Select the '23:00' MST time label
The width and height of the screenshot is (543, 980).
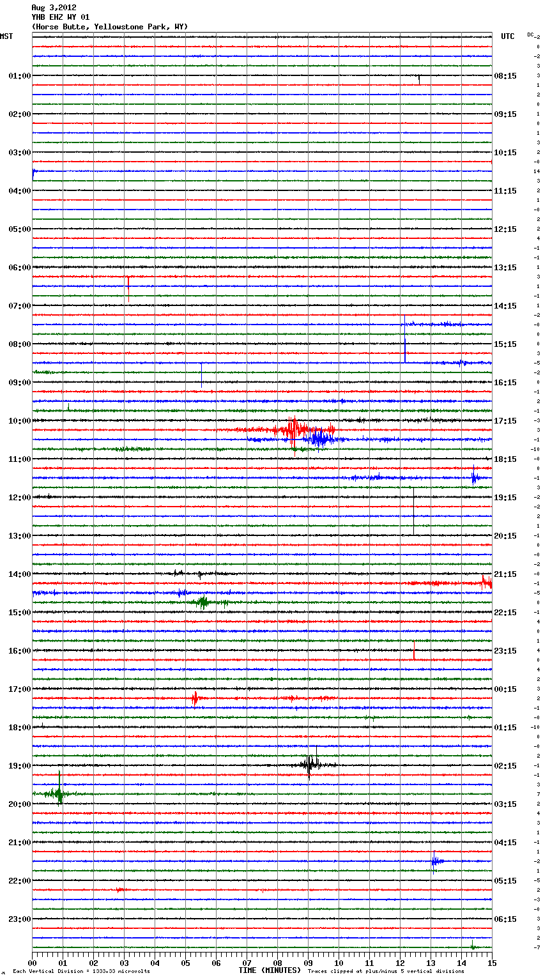coord(20,919)
